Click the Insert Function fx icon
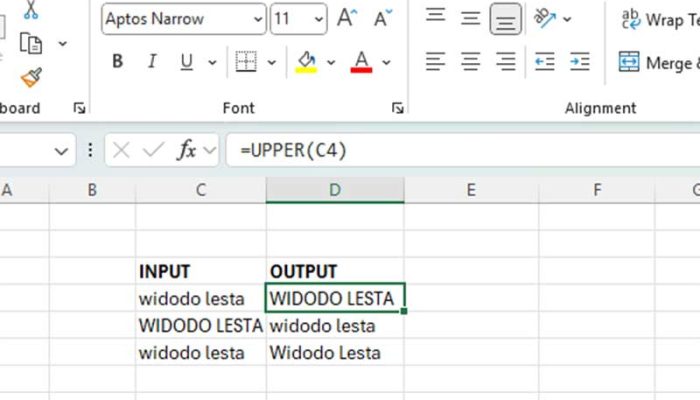Image resolution: width=700 pixels, height=400 pixels. 186,150
